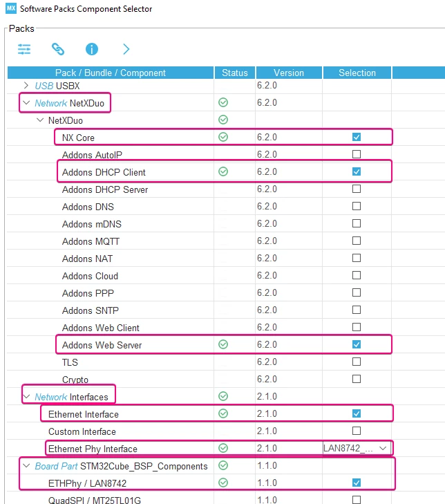Screen dimensions: 445x504
Task: Open Ethernet Phy Interface LAN8742 dropdown
Action: 357,448
